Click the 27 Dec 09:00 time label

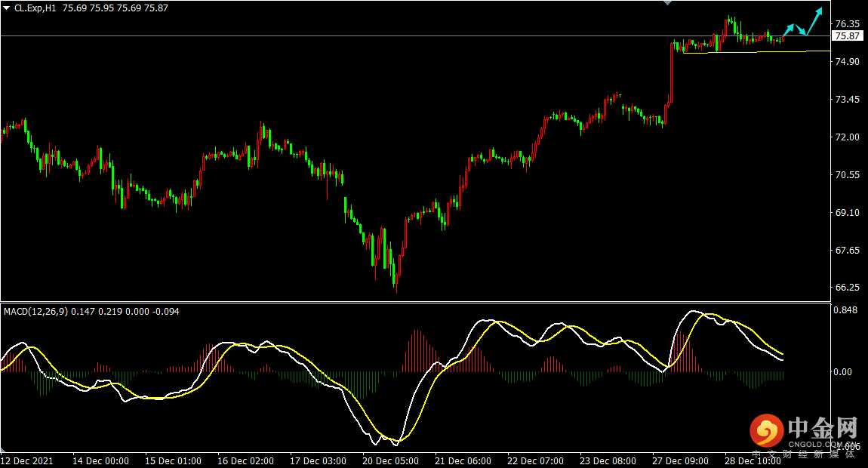tap(680, 460)
